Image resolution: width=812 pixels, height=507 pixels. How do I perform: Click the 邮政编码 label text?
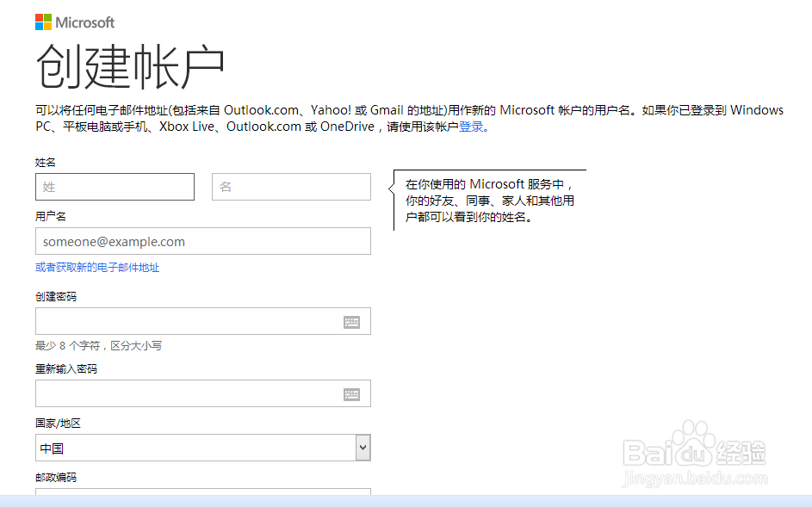pos(56,478)
